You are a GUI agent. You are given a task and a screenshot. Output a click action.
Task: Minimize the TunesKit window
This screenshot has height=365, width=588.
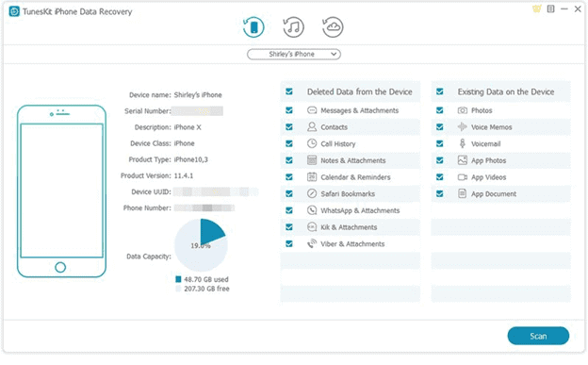coord(564,9)
